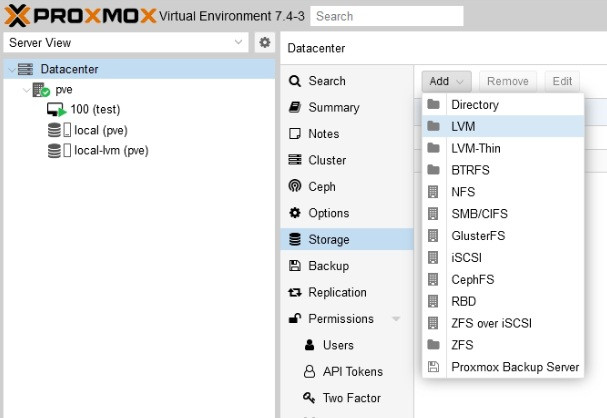Screen dimensions: 607x418
Task: Open the Storage panel
Action: tap(347, 239)
